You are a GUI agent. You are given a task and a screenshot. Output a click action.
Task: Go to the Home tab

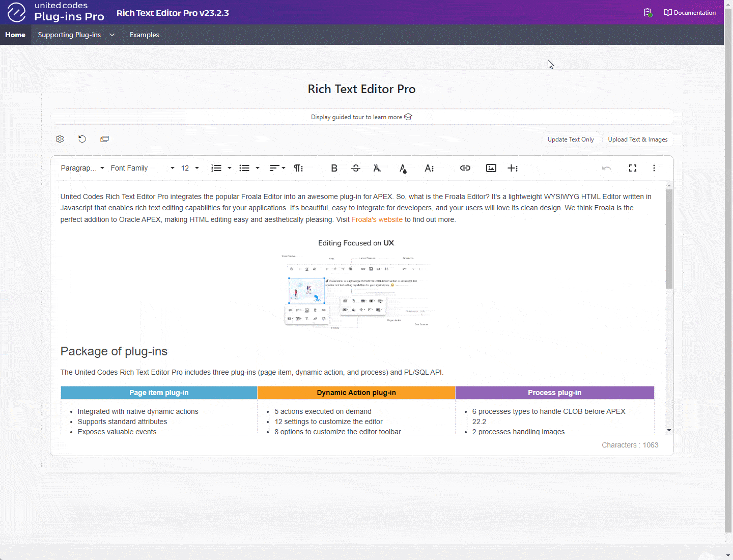15,35
